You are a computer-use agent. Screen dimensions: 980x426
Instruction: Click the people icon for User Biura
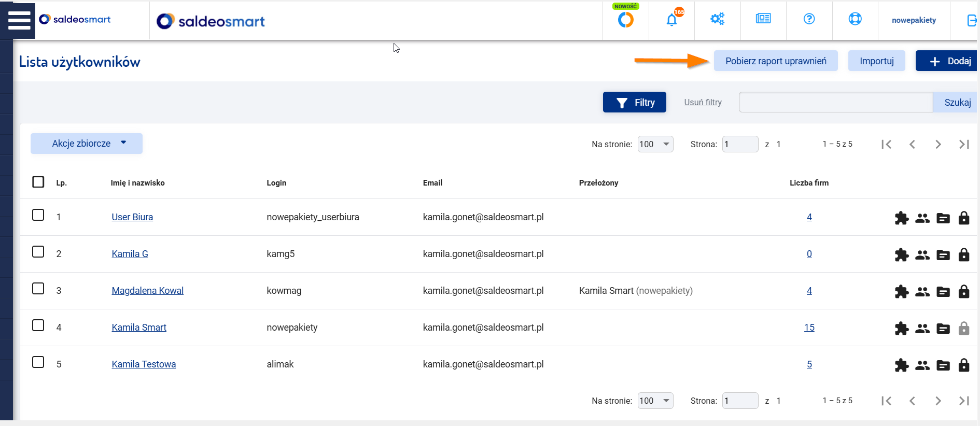coord(922,218)
